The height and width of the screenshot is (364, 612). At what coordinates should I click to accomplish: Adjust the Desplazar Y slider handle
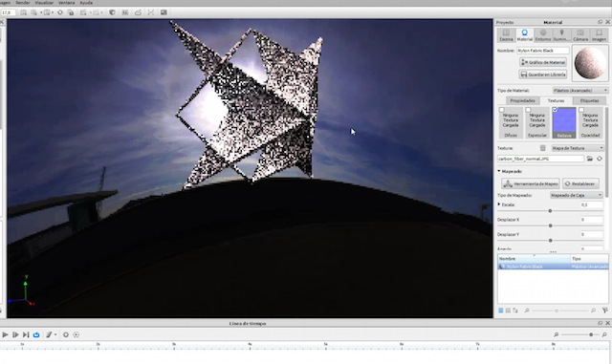[551, 241]
